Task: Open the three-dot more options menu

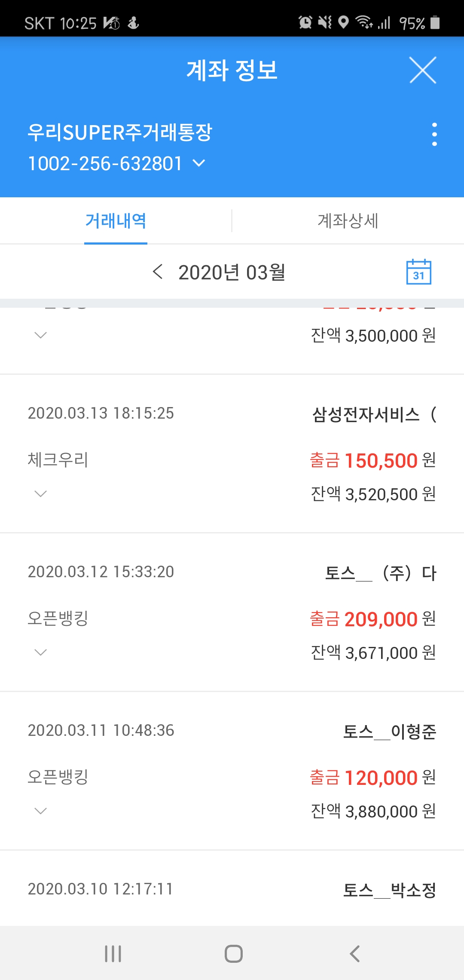Action: point(434,135)
